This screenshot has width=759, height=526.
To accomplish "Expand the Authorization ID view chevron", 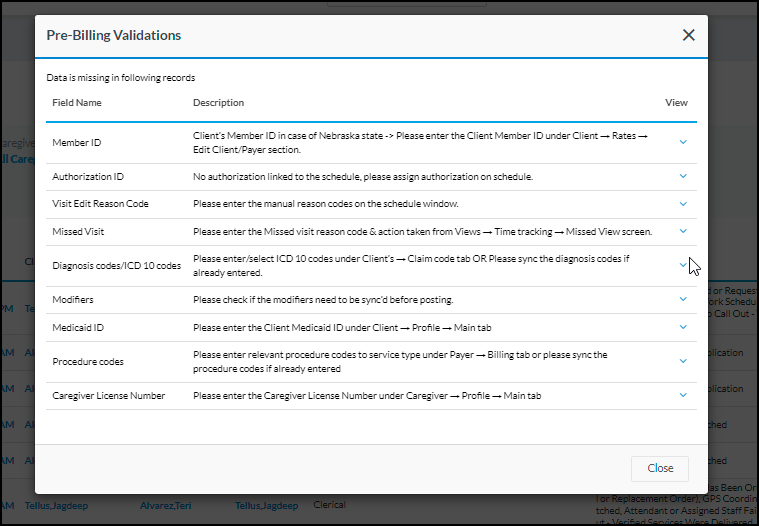I will pos(683,176).
